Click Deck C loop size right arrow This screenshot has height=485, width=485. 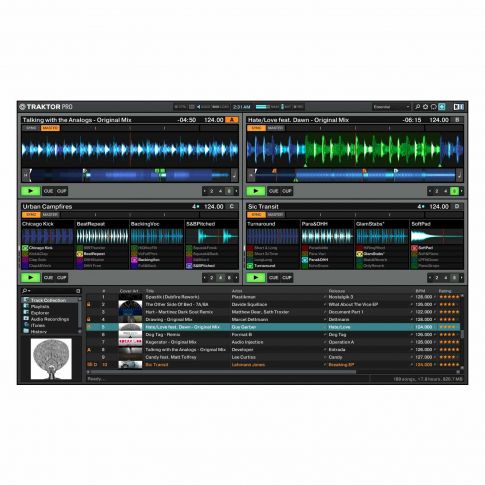pos(236,277)
